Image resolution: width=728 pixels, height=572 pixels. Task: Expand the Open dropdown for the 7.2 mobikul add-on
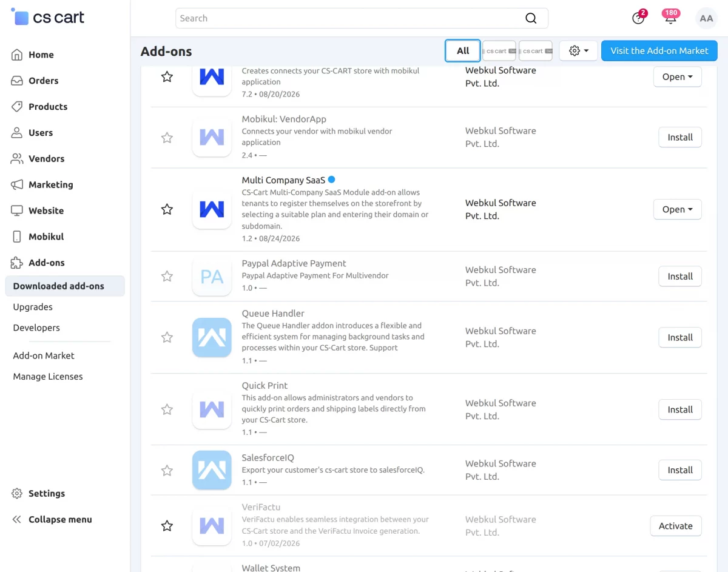coord(678,77)
